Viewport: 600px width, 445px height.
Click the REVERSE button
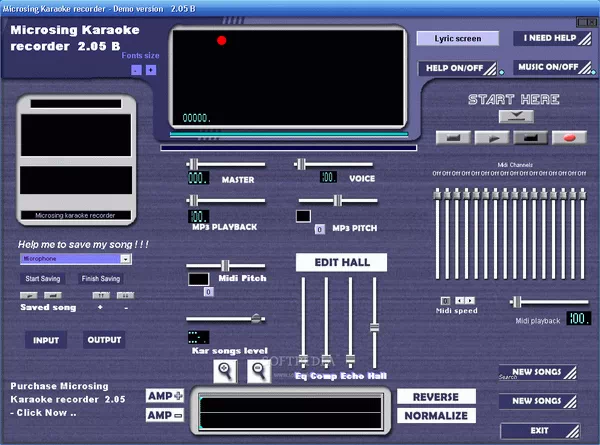pyautogui.click(x=436, y=396)
